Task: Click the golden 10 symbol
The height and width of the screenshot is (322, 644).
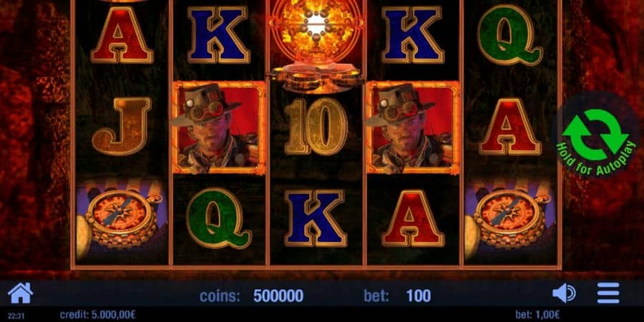Action: (x=316, y=127)
